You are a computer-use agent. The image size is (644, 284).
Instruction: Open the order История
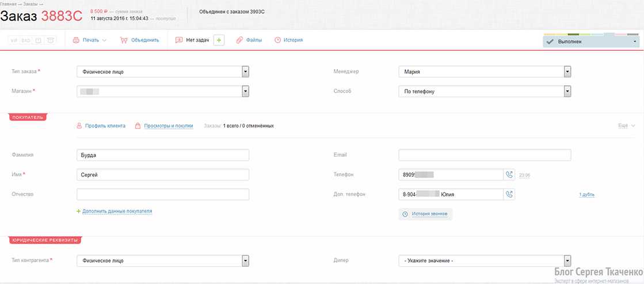click(288, 40)
